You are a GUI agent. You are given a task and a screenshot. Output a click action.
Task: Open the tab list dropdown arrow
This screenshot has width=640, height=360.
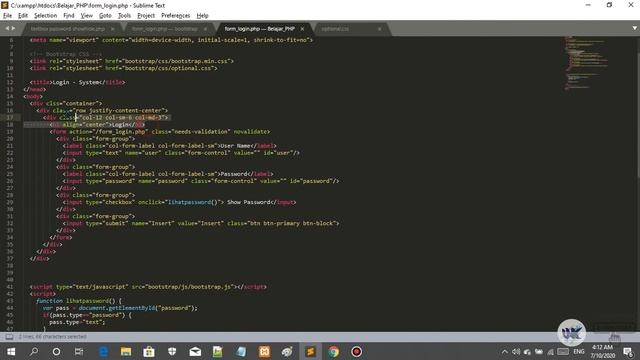(x=635, y=28)
